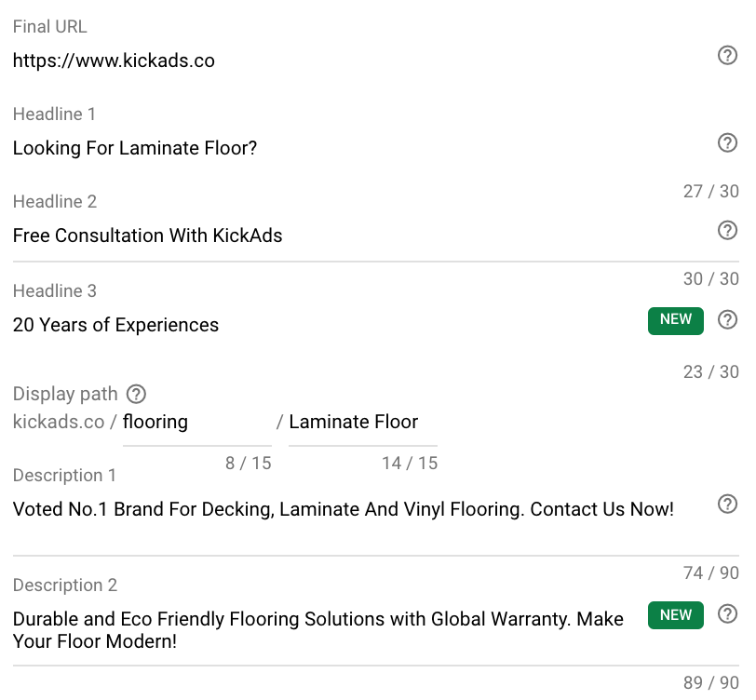The width and height of the screenshot is (756, 700).
Task: Click the 'kickads.co /' path prefix
Action: click(x=64, y=423)
